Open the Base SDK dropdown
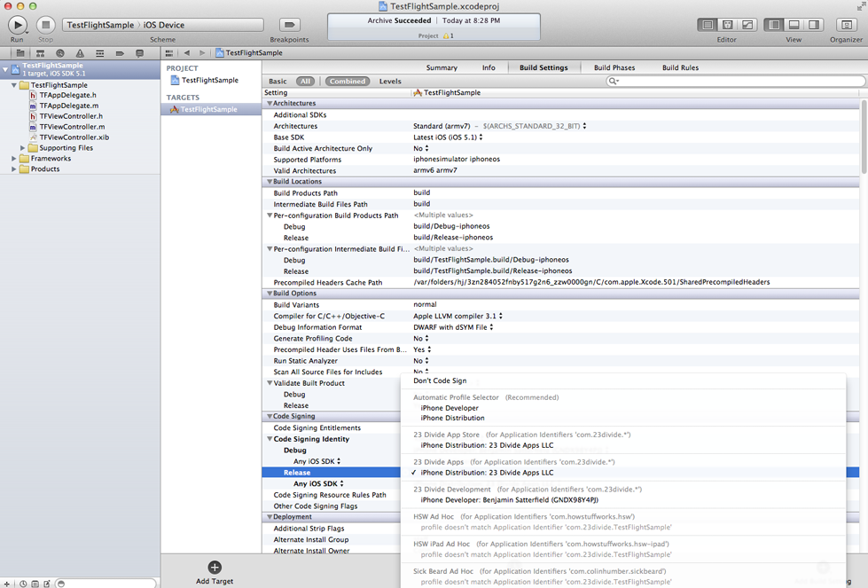This screenshot has width=868, height=588. click(x=448, y=137)
